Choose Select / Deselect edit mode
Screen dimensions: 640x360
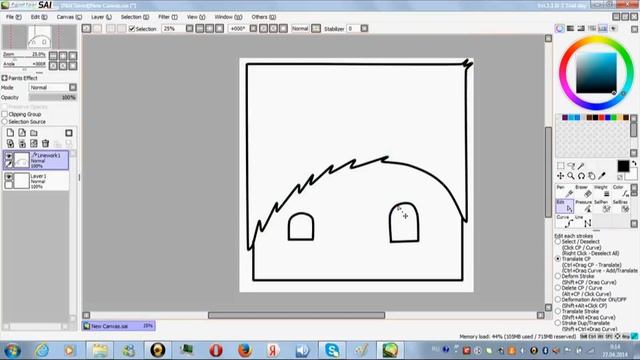coord(558,242)
